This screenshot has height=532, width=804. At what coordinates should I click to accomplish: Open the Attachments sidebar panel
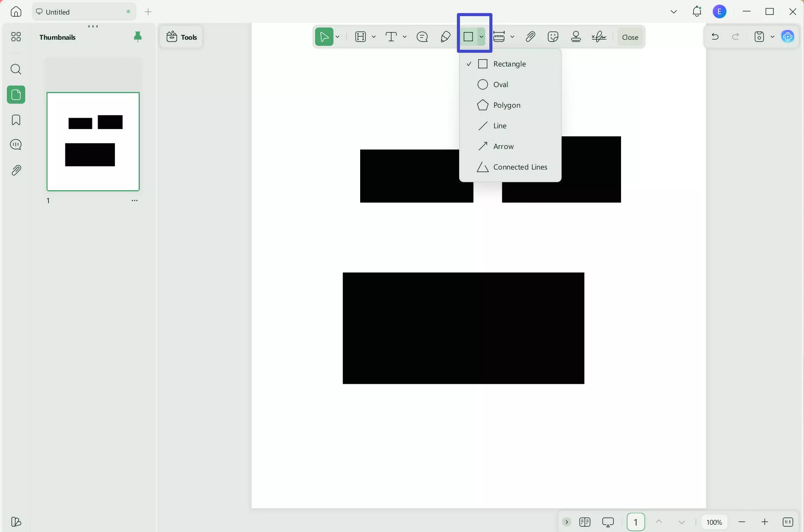[16, 170]
